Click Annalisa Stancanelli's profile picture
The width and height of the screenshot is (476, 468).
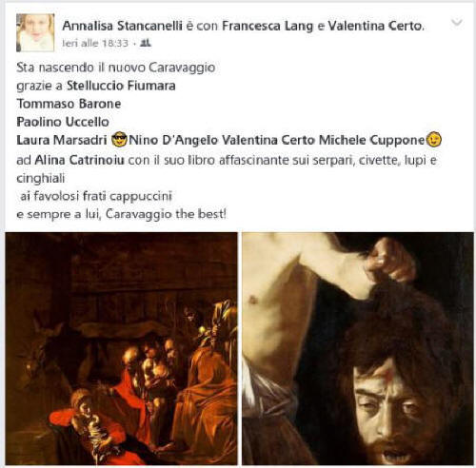pos(35,32)
